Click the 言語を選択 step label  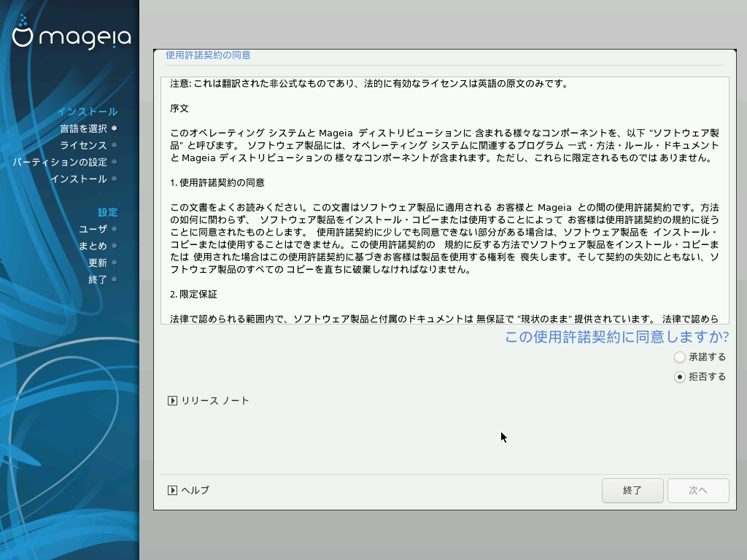click(x=83, y=128)
